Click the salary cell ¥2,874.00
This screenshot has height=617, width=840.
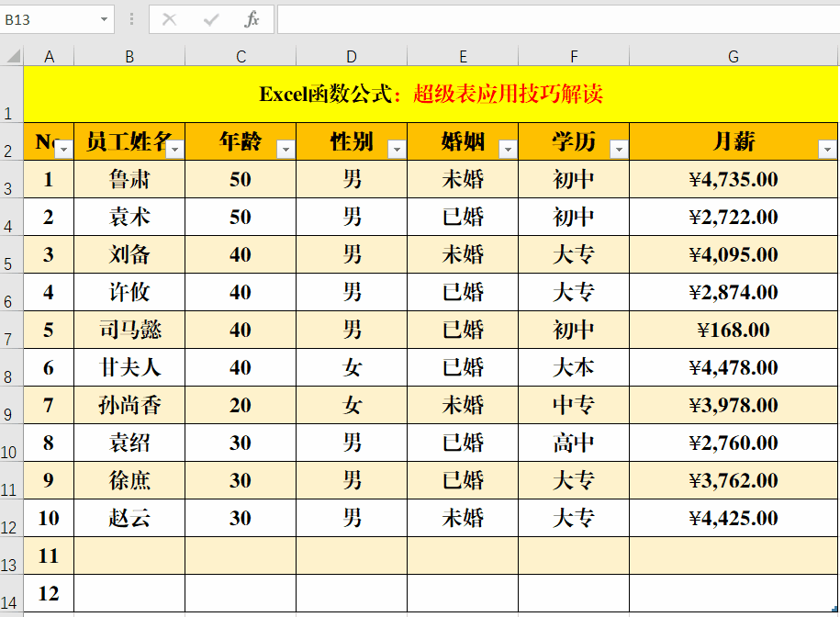[x=734, y=292]
